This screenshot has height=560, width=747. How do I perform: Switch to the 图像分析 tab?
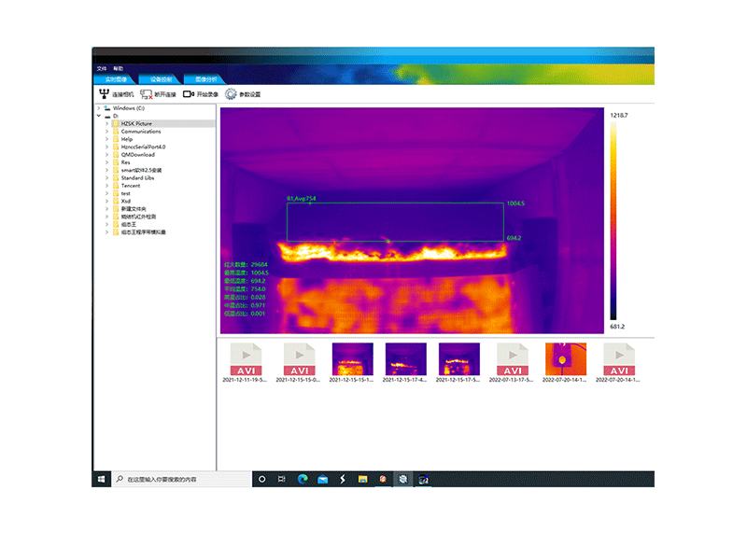pos(205,79)
